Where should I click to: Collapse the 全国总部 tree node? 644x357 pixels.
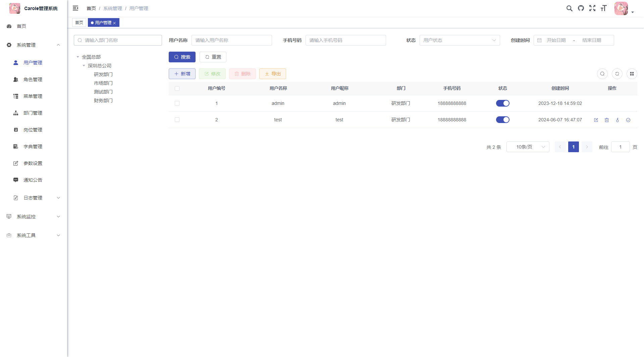point(78,57)
